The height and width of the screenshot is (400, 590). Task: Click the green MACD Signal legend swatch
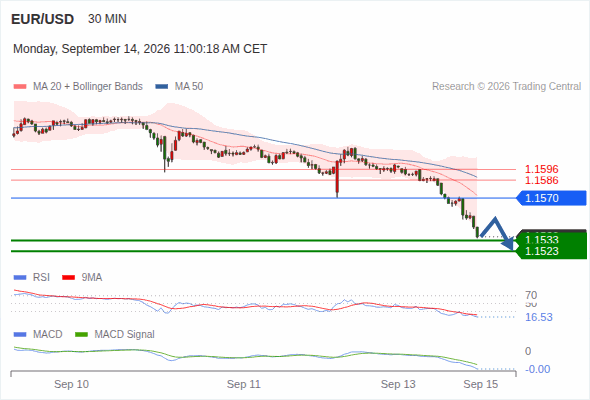(x=81, y=335)
